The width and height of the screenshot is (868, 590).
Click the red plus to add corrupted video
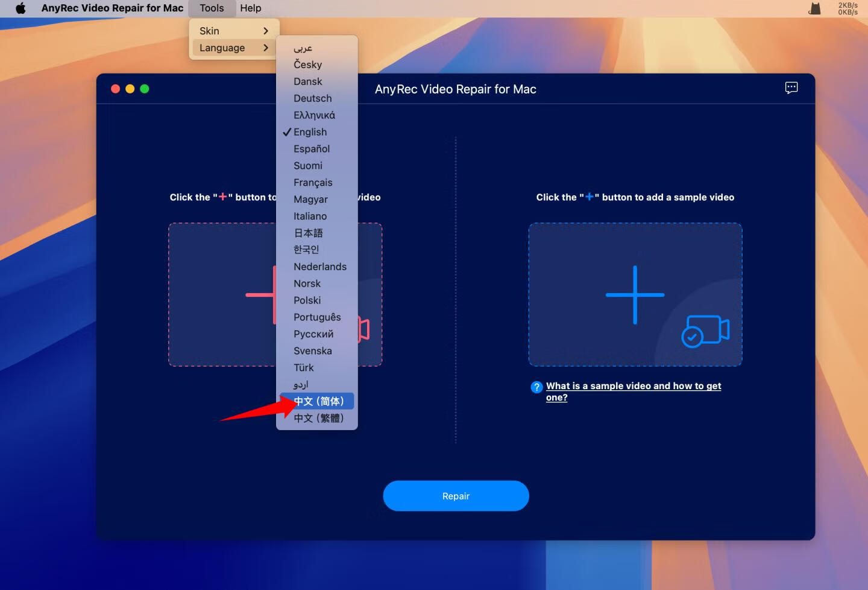(x=260, y=295)
